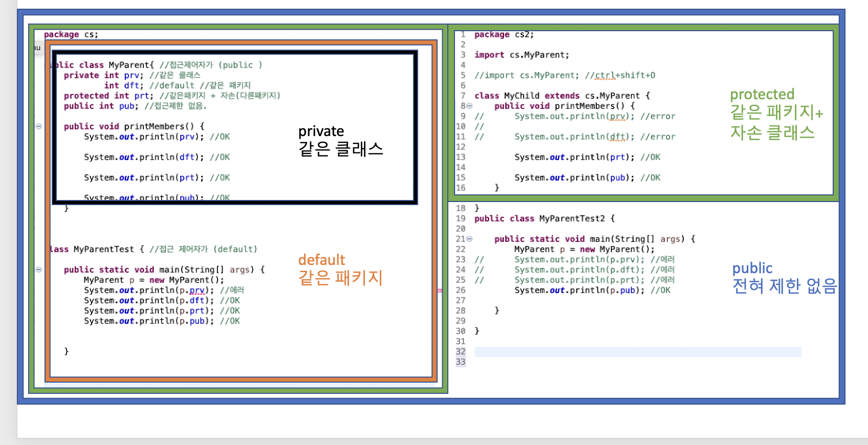The image size is (868, 445).
Task: Click line number 30 in the gutter
Action: (461, 331)
